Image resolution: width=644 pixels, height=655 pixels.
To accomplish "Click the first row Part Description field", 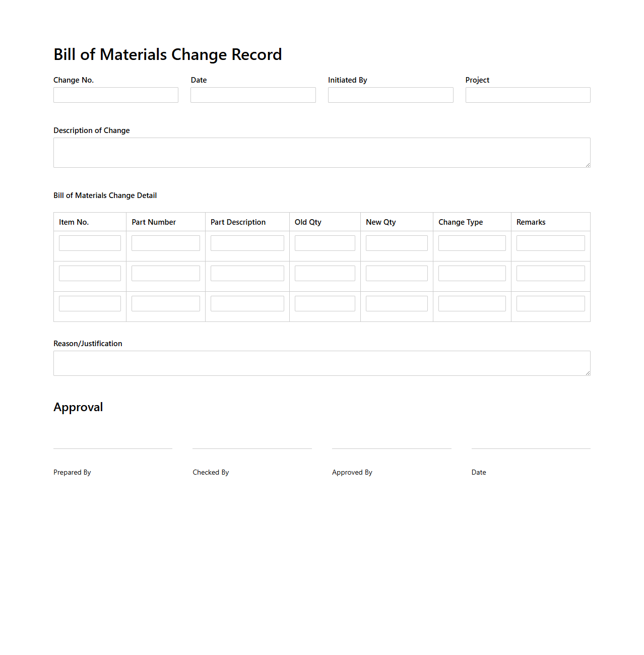I will [x=247, y=242].
